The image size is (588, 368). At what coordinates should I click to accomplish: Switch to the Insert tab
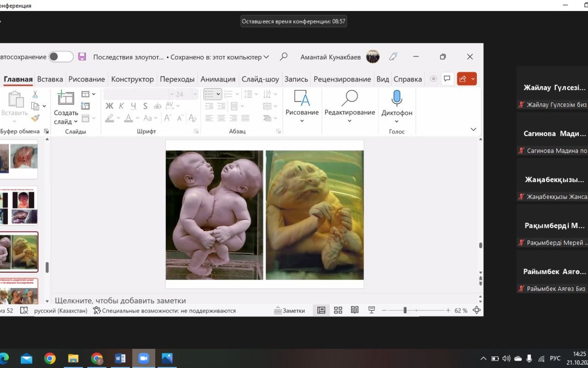point(50,79)
